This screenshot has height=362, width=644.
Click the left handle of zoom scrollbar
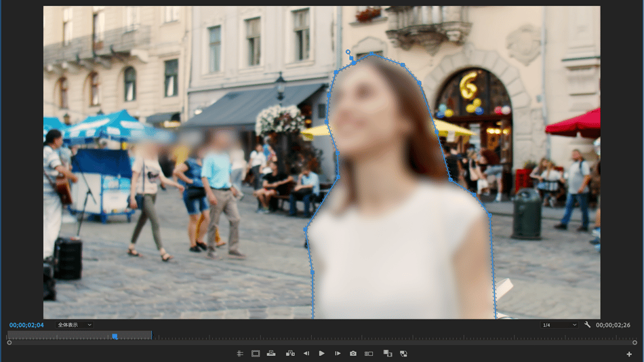coord(9,342)
